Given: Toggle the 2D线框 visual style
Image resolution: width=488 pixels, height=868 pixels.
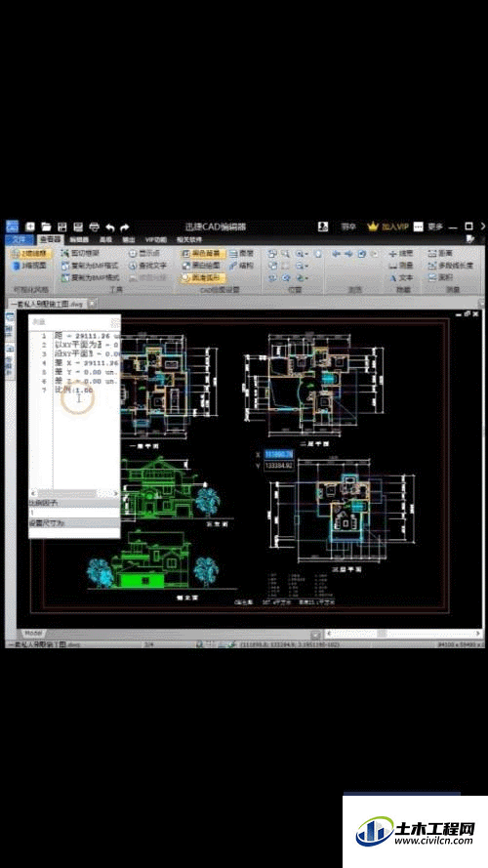Looking at the screenshot, I should coord(30,254).
